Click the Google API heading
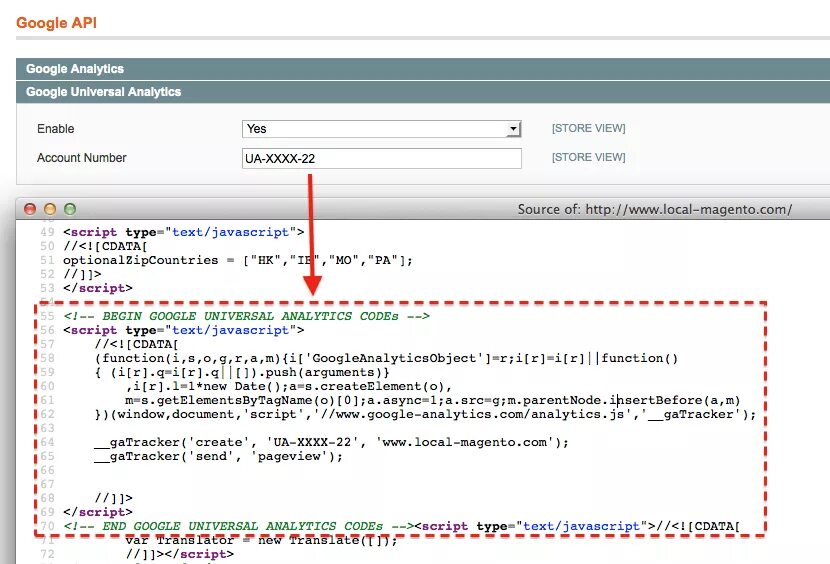 tap(56, 23)
